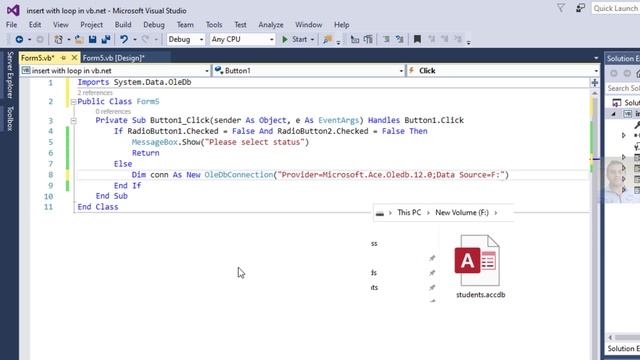
Task: Open the editor tab list dropdown arrow
Action: pyautogui.click(x=596, y=58)
